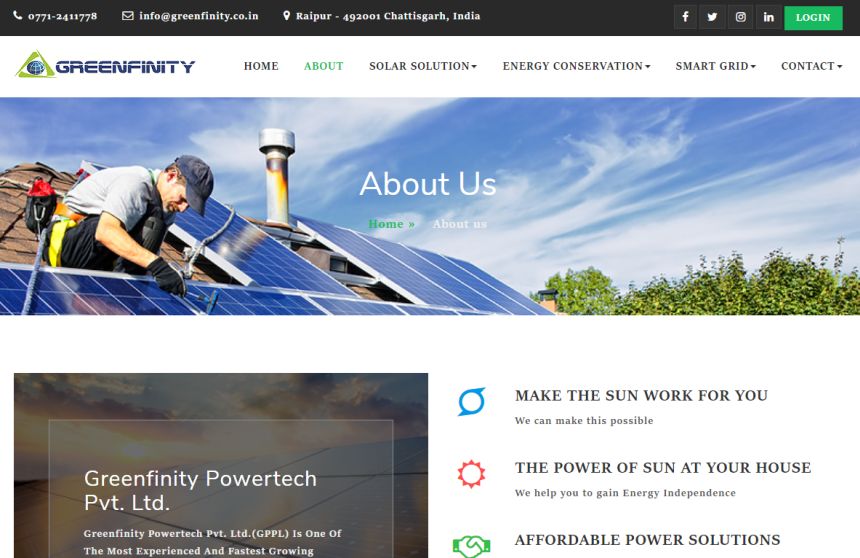Click the envelope email icon
The height and width of the screenshot is (558, 860).
[x=127, y=15]
